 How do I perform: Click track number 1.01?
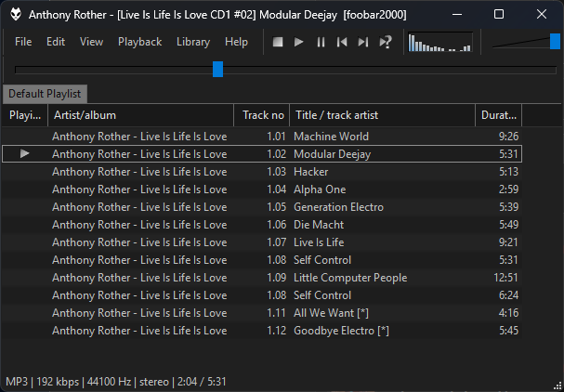tap(276, 137)
